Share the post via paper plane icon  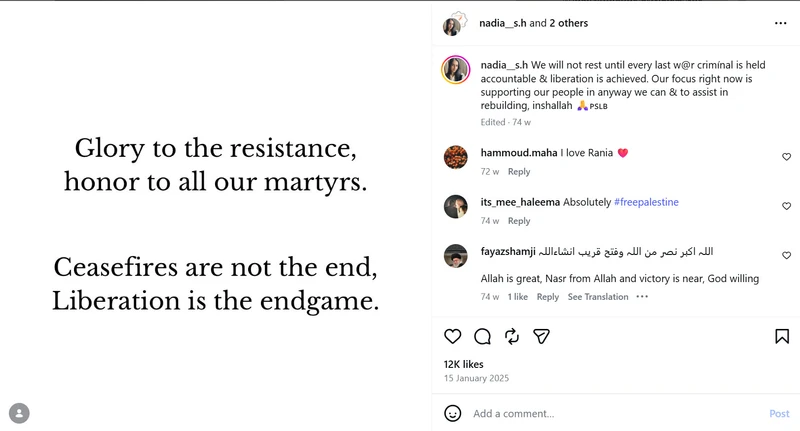(541, 337)
